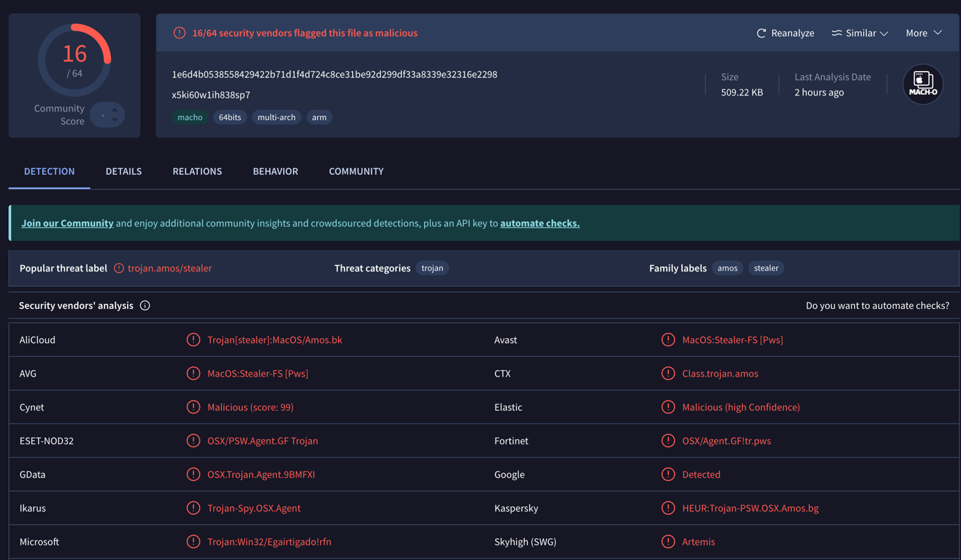Click the info icon beside Security vendors' analysis
The image size is (961, 560).
point(145,305)
